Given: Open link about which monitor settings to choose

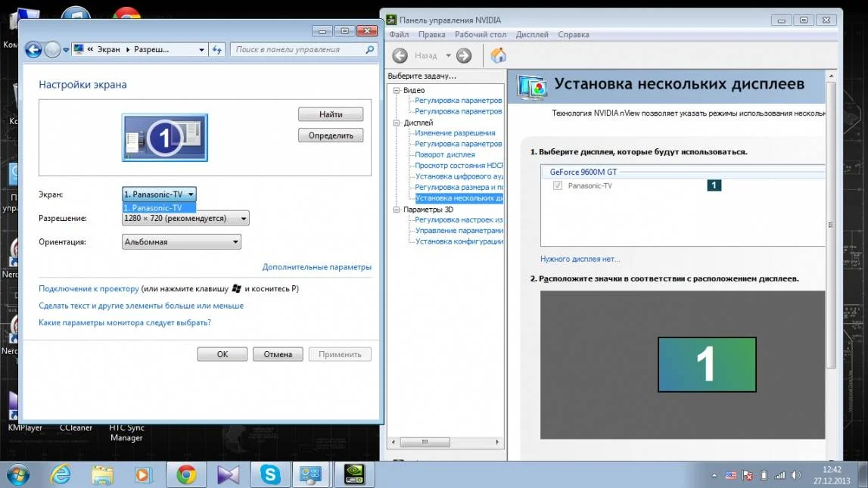Looking at the screenshot, I should coord(125,322).
